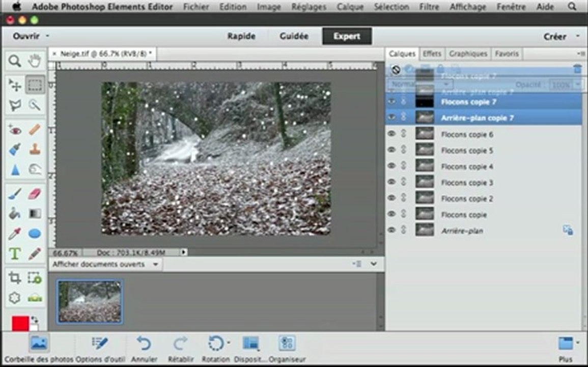Select the Recompose tool

pos(35,278)
